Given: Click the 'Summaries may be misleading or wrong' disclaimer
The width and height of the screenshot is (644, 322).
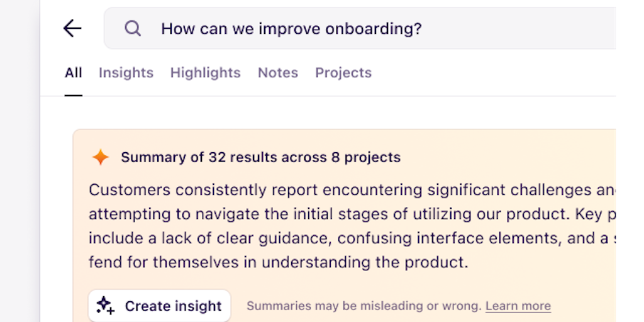Looking at the screenshot, I should (x=364, y=306).
